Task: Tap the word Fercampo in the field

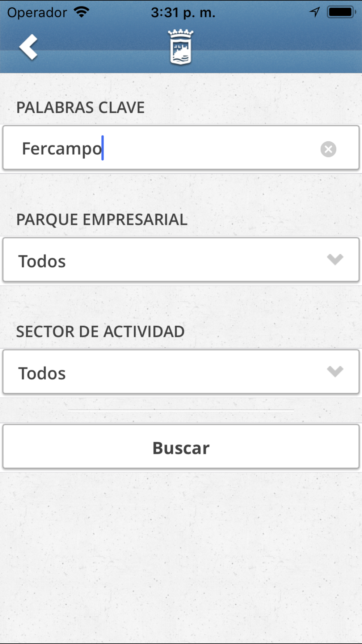Action: [x=62, y=149]
